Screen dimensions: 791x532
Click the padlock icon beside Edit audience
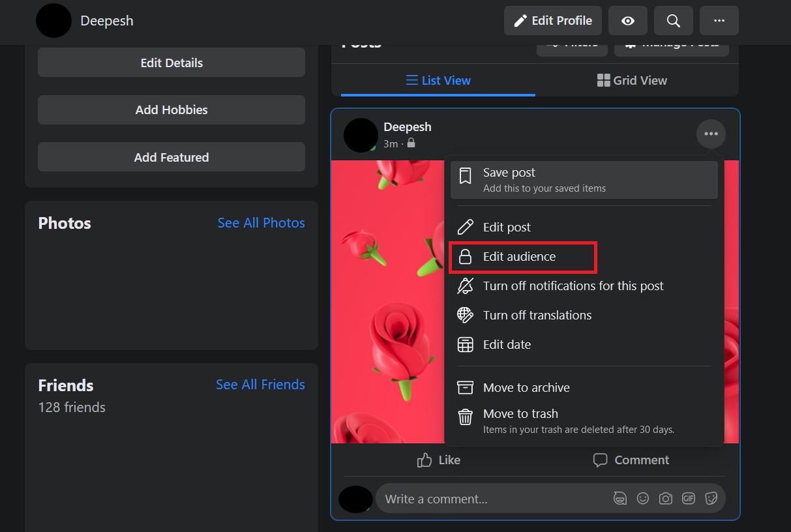point(465,256)
